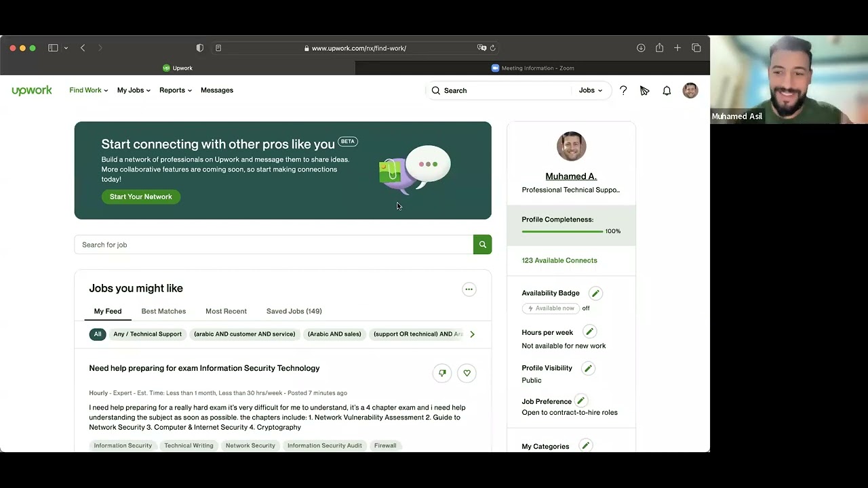Open the Jobs search category dropdown
868x488 pixels.
[591, 90]
